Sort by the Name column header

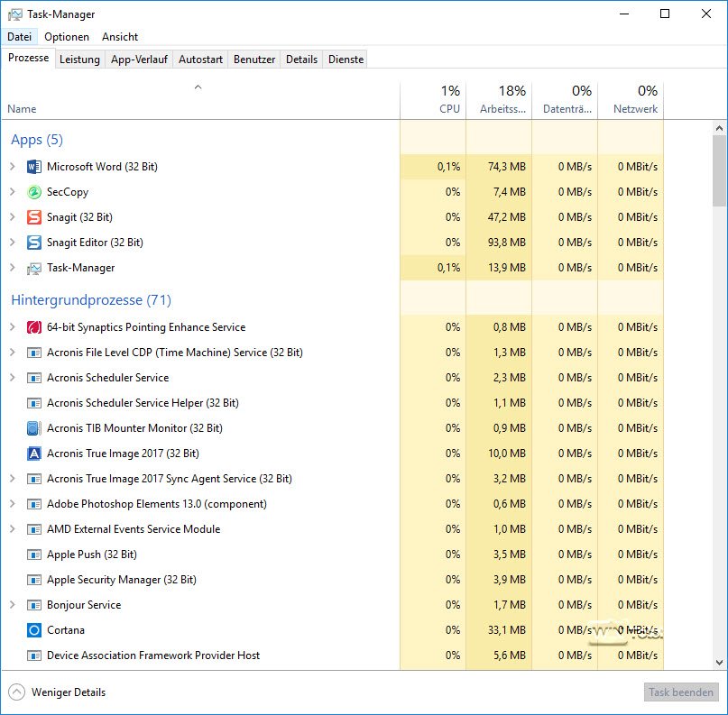200,100
